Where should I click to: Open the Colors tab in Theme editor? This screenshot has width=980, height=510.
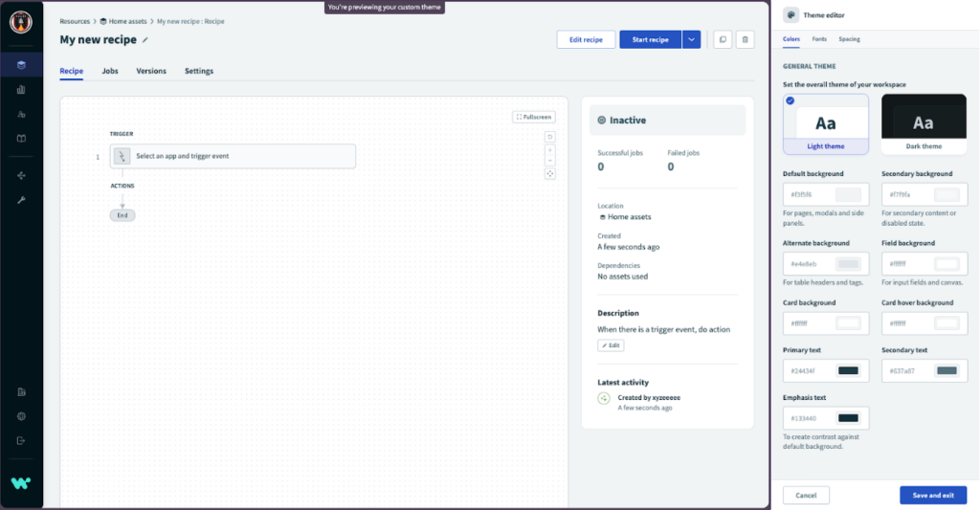[x=791, y=38]
